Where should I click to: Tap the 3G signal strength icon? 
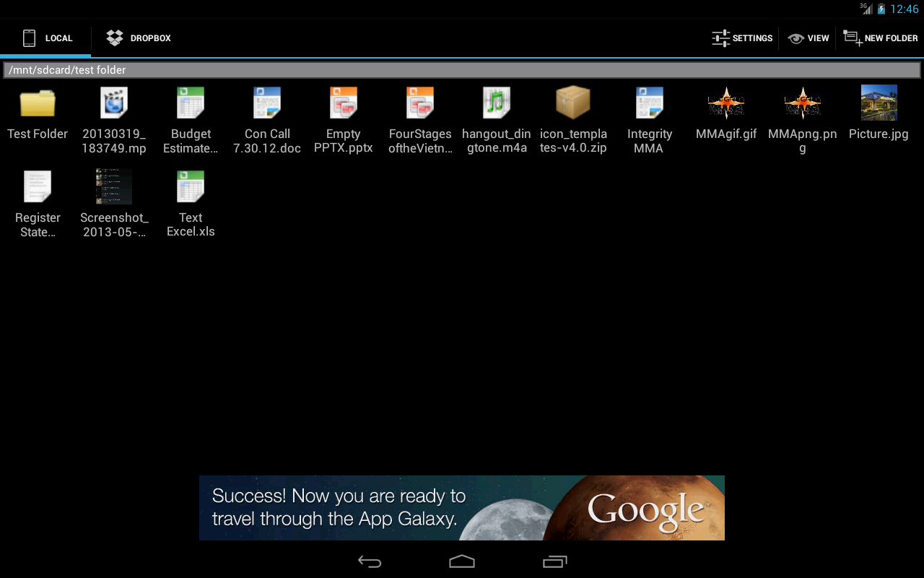point(866,9)
